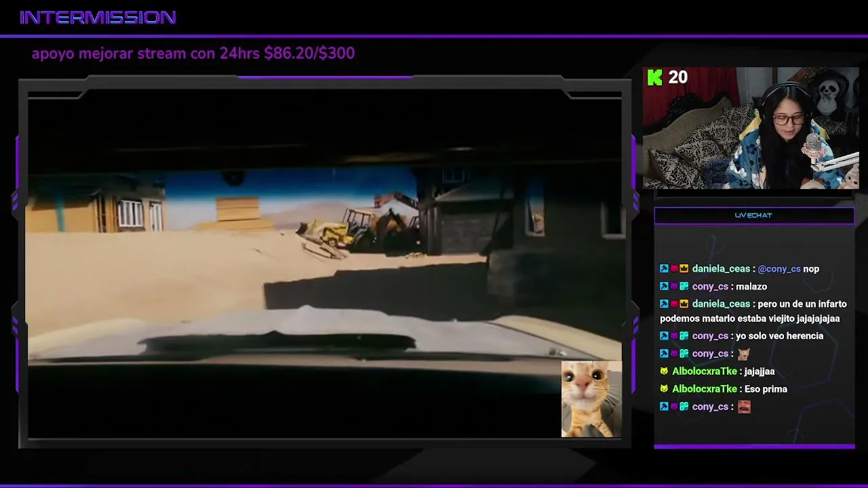Click gold crown badge on the "nop" message

click(684, 269)
